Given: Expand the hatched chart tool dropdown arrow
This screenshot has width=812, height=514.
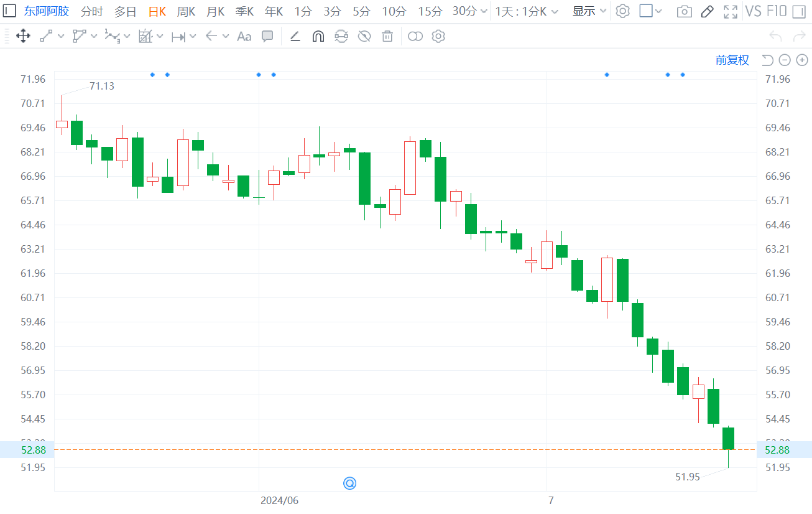Looking at the screenshot, I should pyautogui.click(x=160, y=36).
